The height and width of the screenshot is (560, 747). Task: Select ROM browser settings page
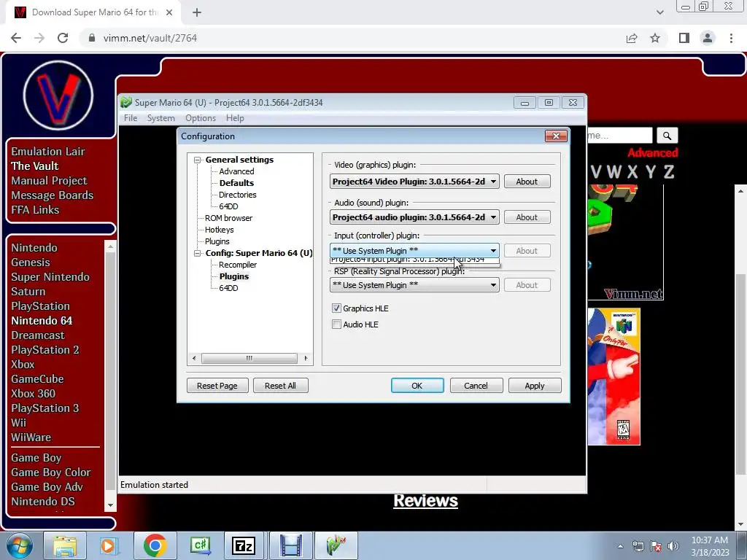pos(228,218)
